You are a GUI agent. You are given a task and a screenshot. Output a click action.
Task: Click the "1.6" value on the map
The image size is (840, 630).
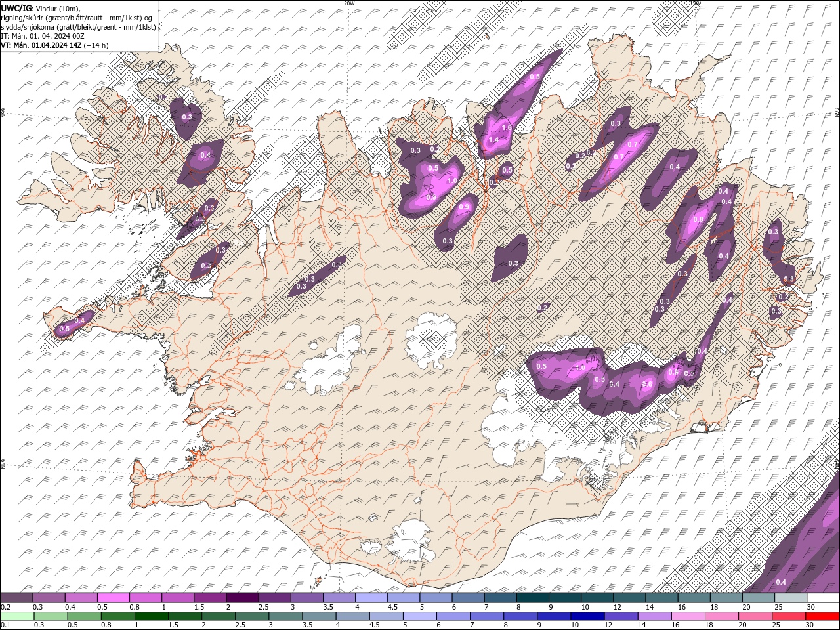507,128
